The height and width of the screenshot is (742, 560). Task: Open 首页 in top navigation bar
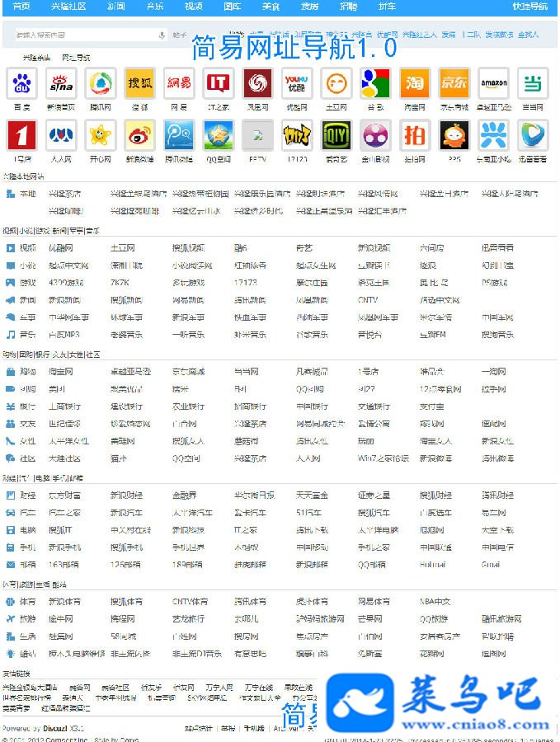pyautogui.click(x=21, y=6)
